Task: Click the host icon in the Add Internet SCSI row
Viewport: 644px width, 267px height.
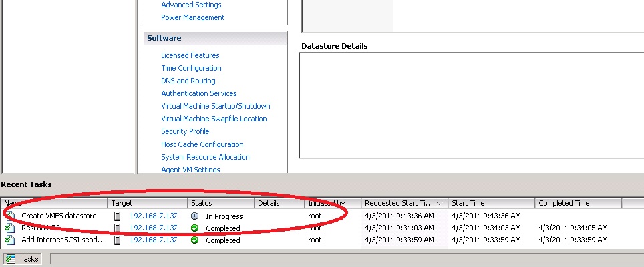Action: point(118,240)
